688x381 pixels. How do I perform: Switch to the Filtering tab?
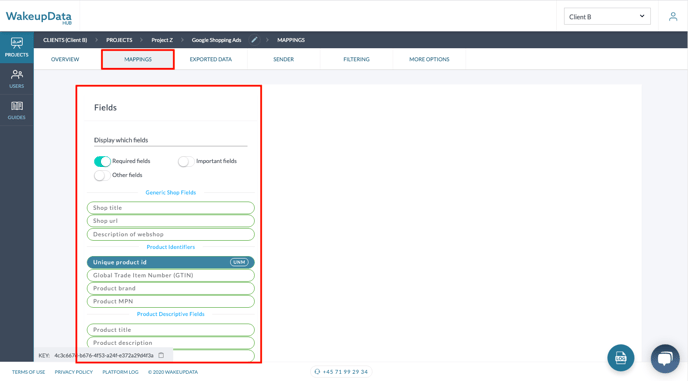click(x=356, y=59)
